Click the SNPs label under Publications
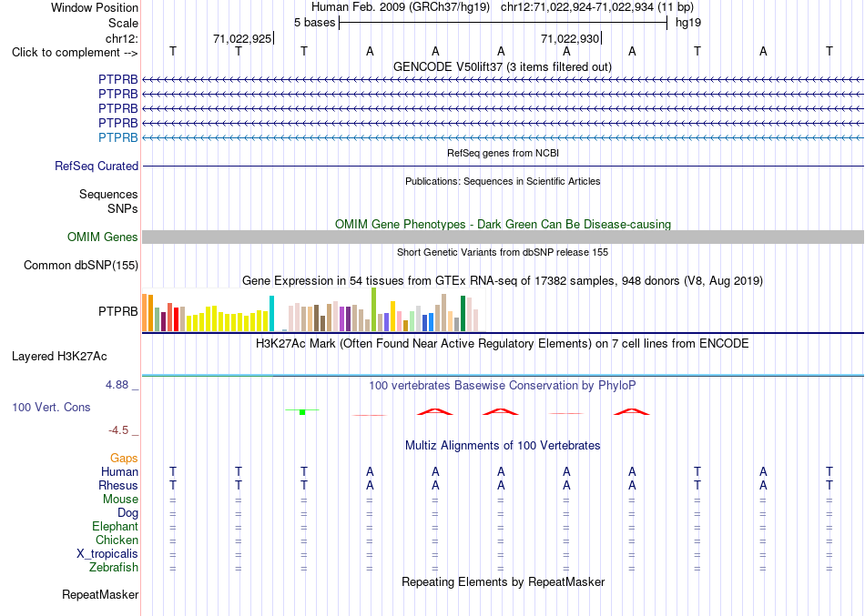865x616 pixels. tap(123, 208)
